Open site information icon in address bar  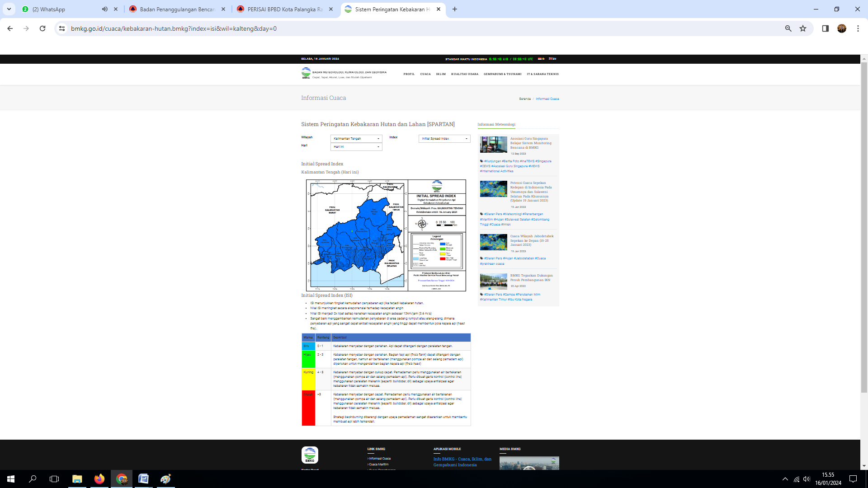click(x=62, y=28)
